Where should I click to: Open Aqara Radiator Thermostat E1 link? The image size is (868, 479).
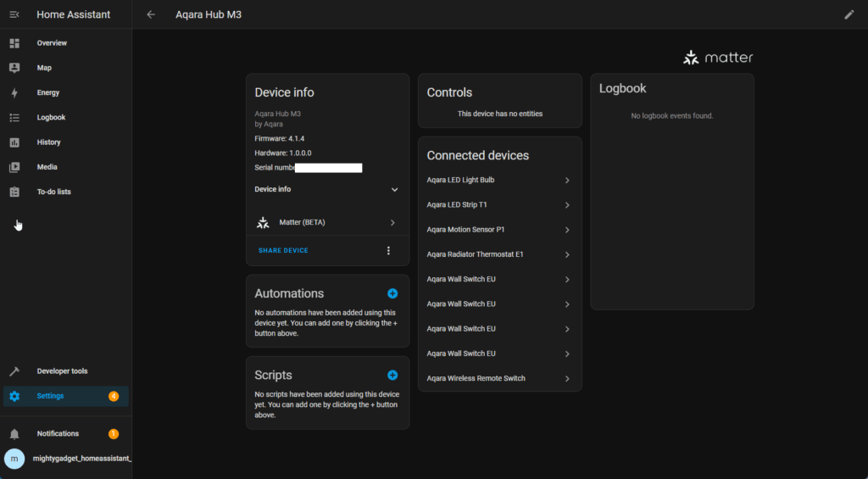tap(499, 254)
